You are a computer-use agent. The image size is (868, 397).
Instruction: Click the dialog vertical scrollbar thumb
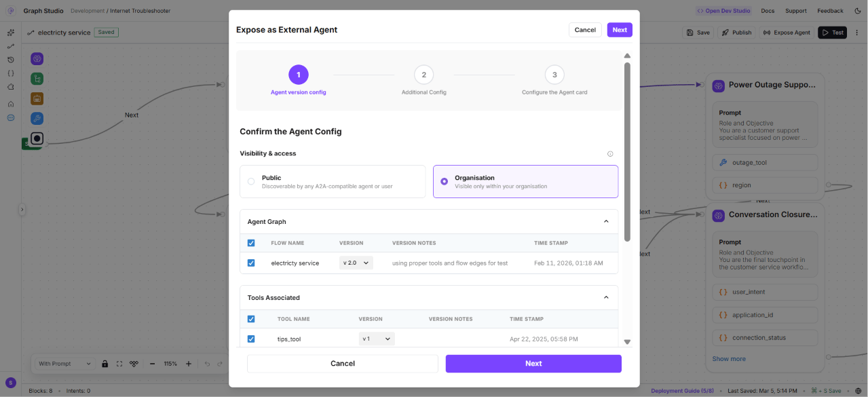(x=627, y=152)
